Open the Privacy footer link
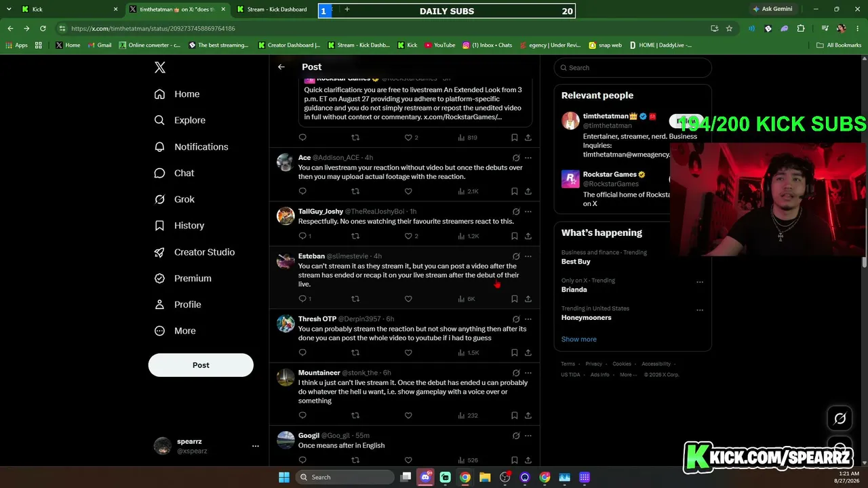 (593, 364)
